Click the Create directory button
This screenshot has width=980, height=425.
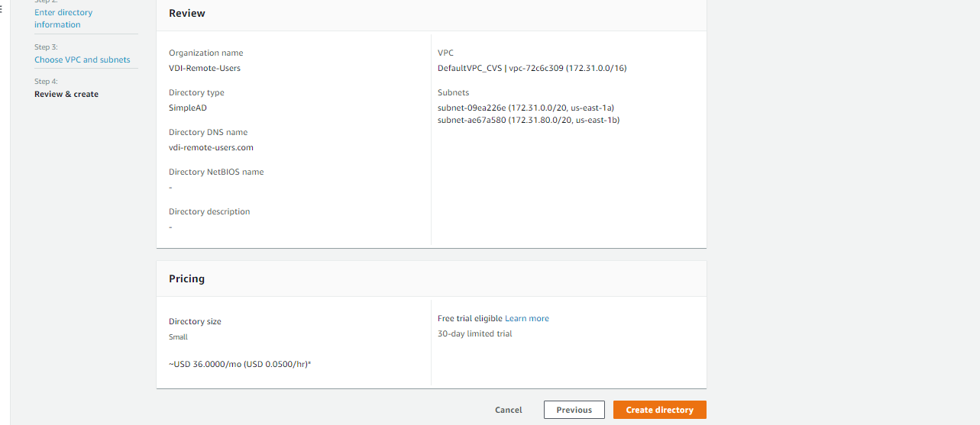pos(659,410)
